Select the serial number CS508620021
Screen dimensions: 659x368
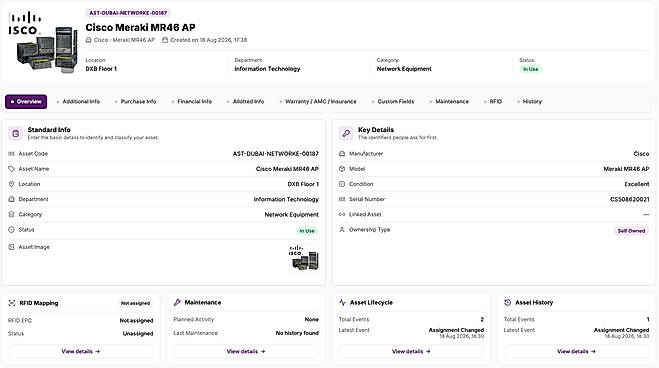pos(630,200)
